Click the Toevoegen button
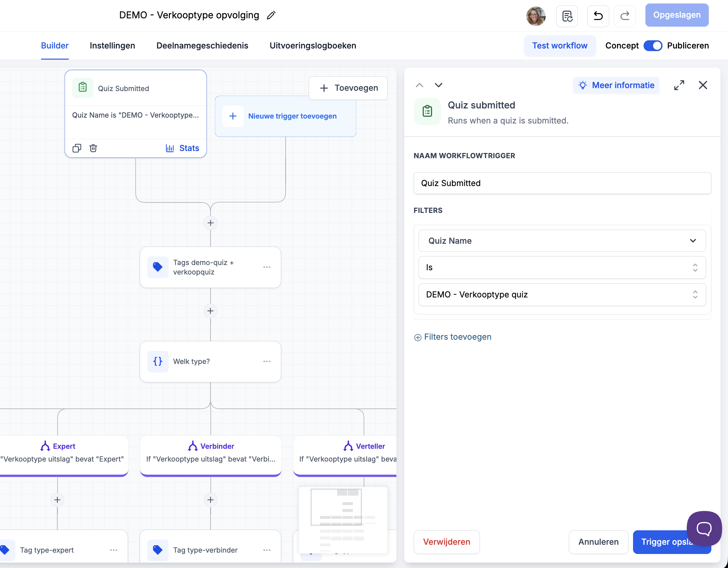The image size is (728, 568). [348, 88]
